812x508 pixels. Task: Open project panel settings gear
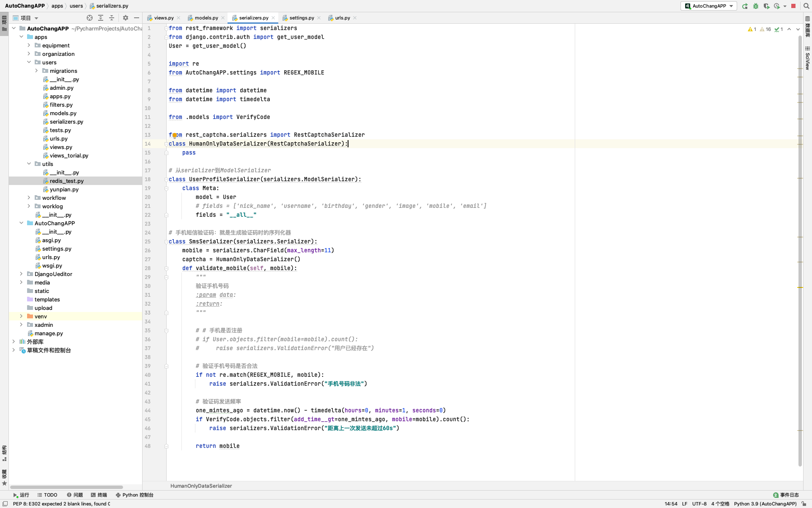126,18
